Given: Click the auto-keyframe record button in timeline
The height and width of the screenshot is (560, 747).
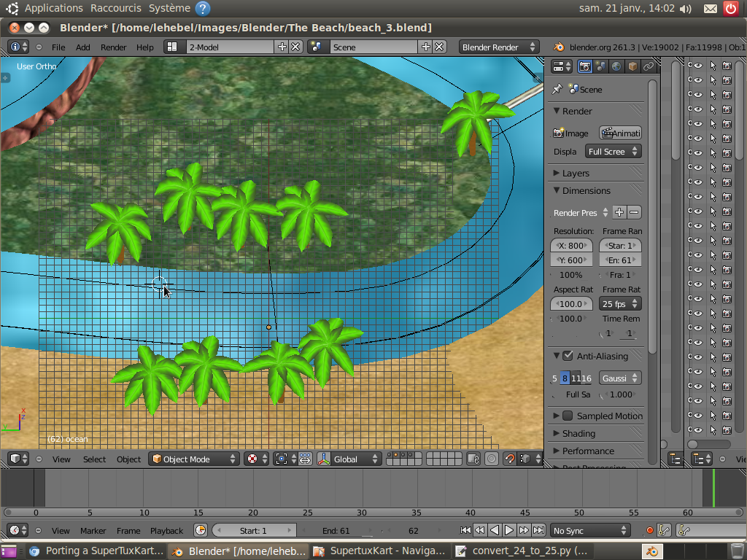Looking at the screenshot, I should click(x=649, y=530).
